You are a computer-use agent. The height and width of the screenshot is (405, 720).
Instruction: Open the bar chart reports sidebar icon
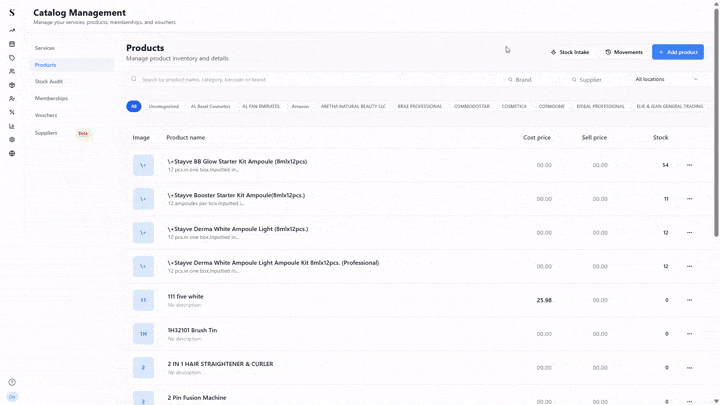(12, 126)
